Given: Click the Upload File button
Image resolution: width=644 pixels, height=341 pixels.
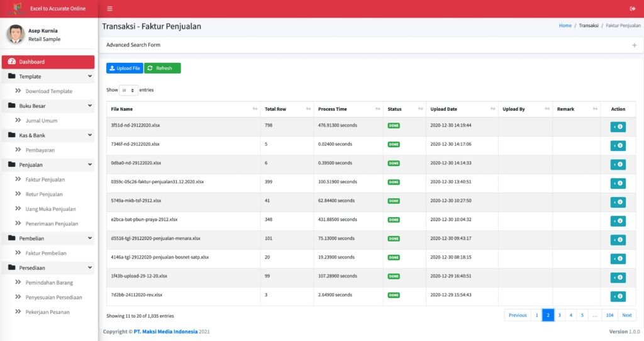Looking at the screenshot, I should 125,68.
